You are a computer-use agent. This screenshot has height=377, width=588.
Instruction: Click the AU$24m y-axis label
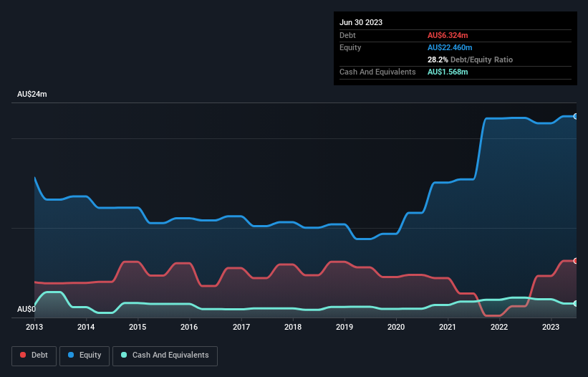(x=32, y=94)
